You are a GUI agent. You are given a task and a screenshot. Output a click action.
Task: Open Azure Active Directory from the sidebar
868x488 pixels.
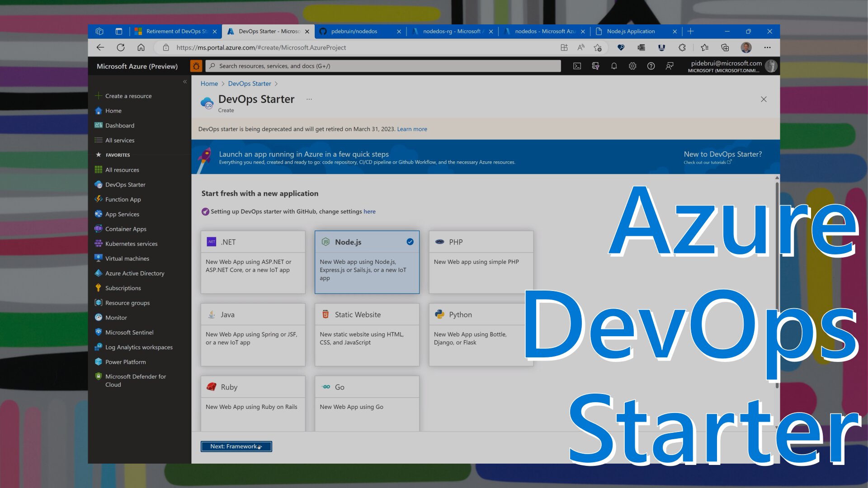(x=134, y=273)
